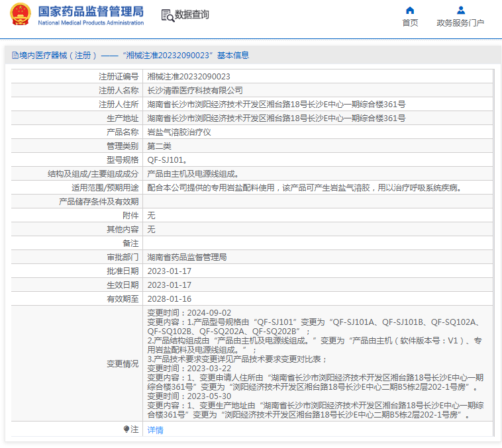
Task: Click approval date 2023-01-17 in 批准日期 row
Action: click(170, 271)
